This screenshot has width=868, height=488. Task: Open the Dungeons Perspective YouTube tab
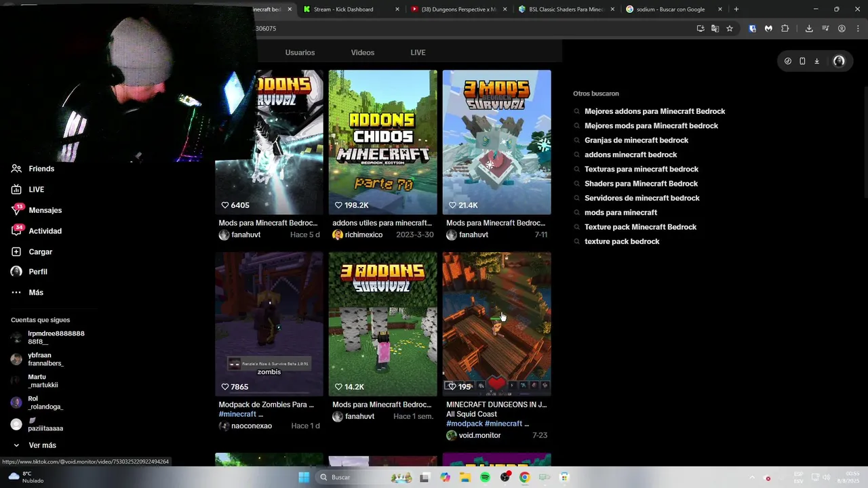pyautogui.click(x=458, y=9)
